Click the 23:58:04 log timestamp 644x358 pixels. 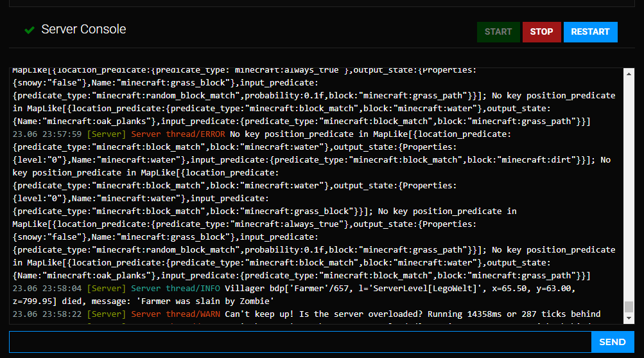[47, 289]
